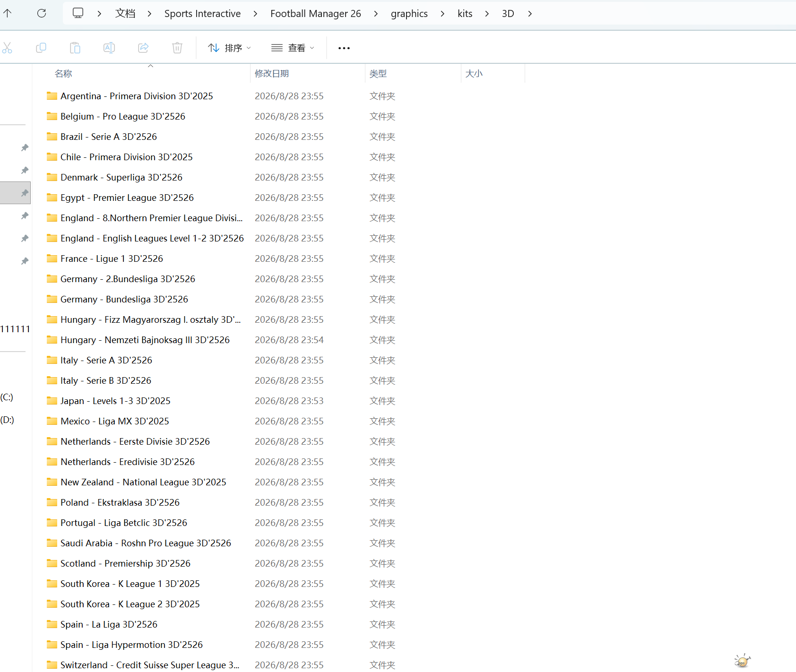Expand chevron after kits in address bar

[487, 14]
